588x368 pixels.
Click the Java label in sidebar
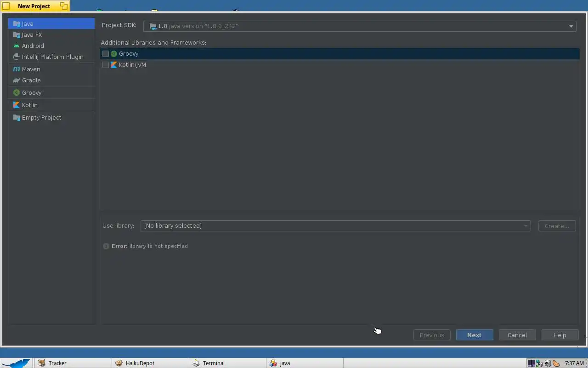pos(28,23)
